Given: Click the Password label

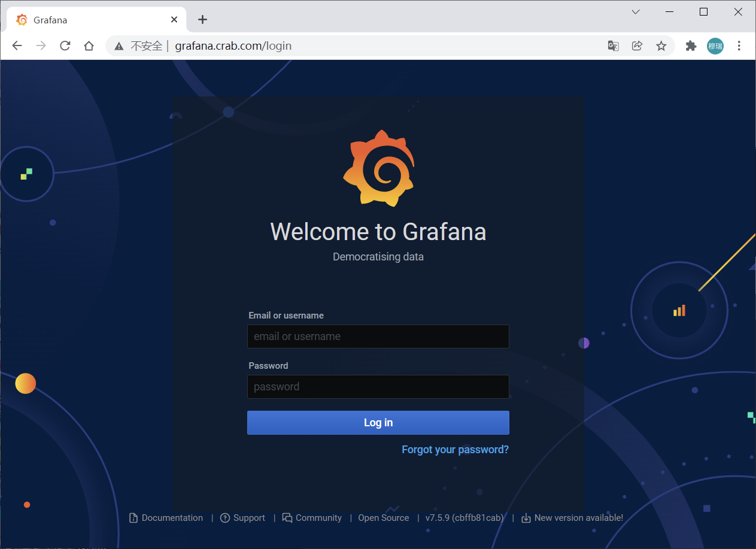Looking at the screenshot, I should pyautogui.click(x=268, y=366).
